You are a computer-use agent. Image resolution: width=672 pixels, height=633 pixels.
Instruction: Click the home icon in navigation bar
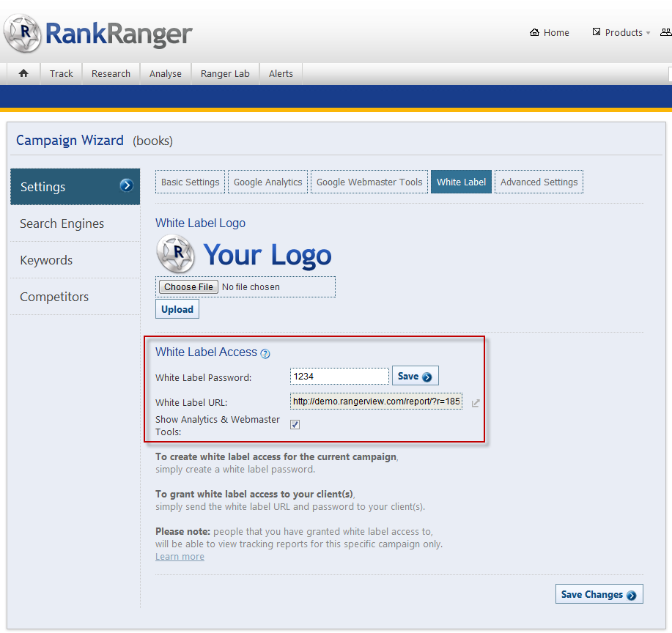pos(23,73)
